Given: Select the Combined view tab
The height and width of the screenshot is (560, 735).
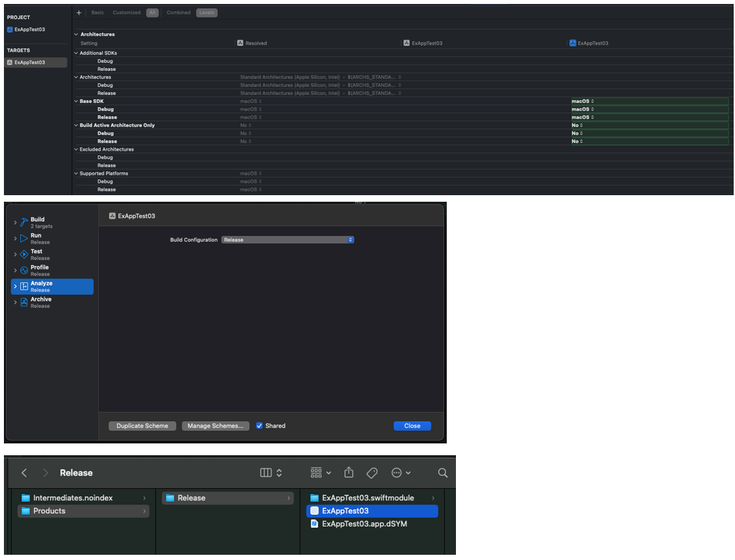Looking at the screenshot, I should (178, 12).
